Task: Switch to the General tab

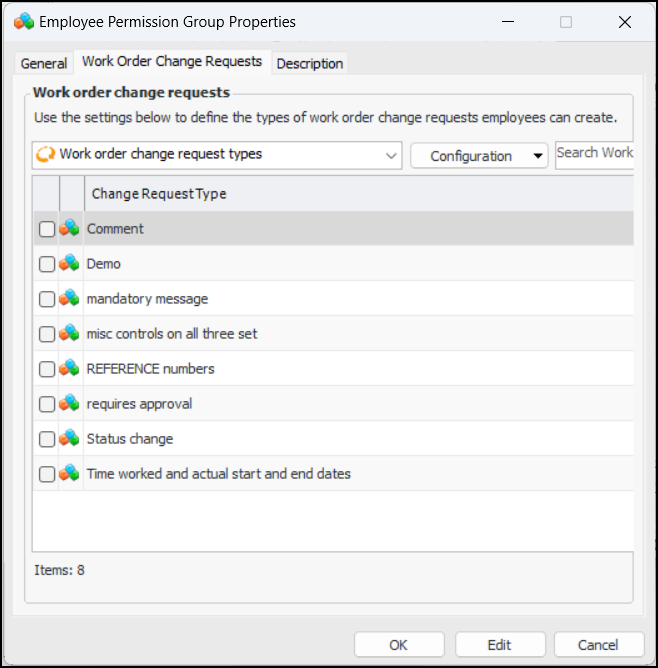Action: pos(44,63)
